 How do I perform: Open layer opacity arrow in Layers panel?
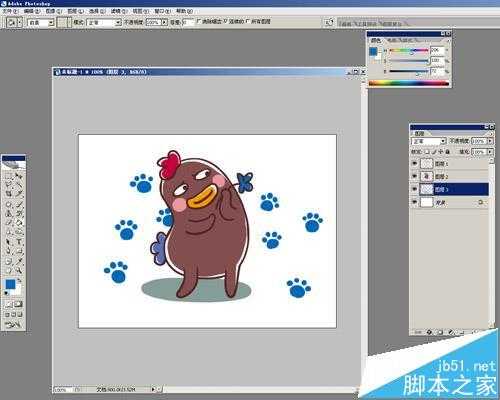pyautogui.click(x=490, y=141)
